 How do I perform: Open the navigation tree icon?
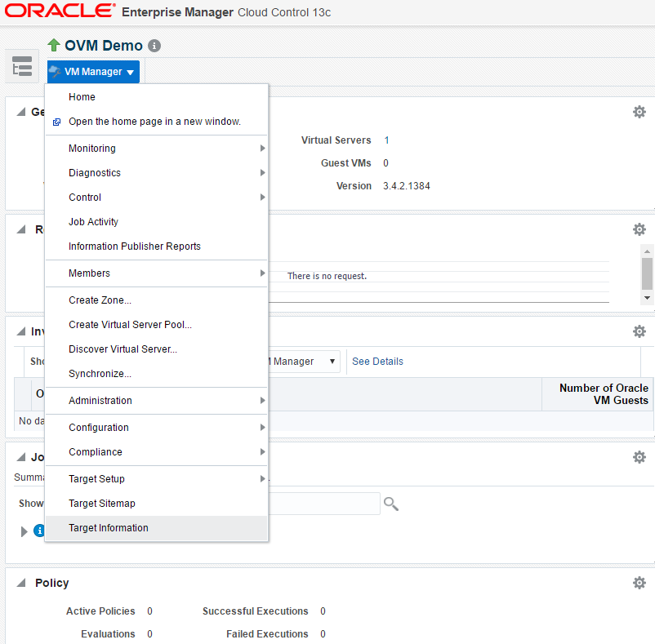22,66
